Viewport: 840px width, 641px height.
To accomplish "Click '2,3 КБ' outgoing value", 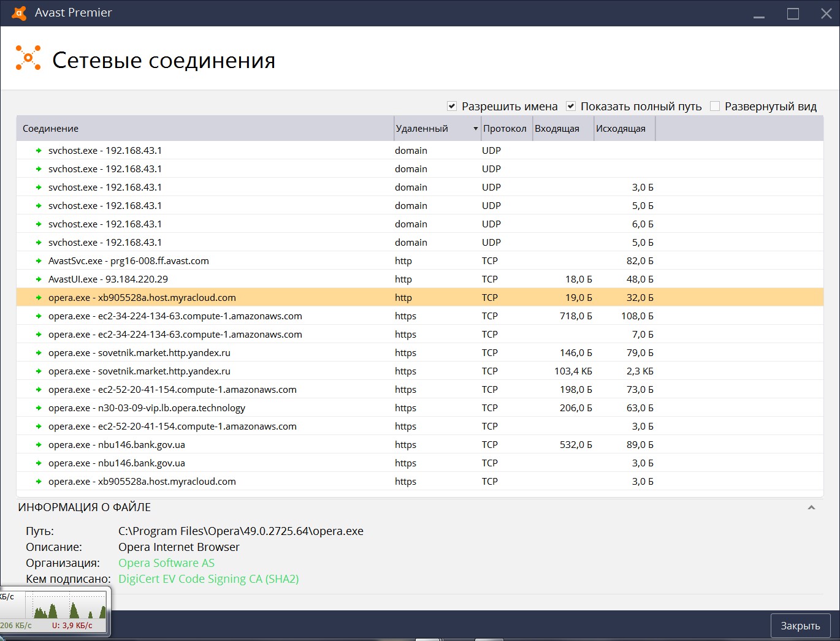I will coord(640,371).
